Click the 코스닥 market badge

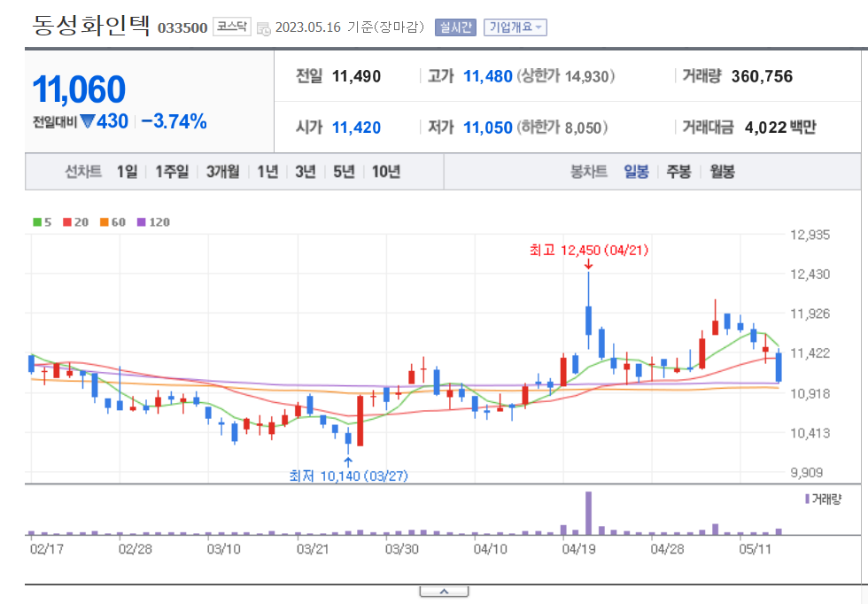tap(232, 27)
